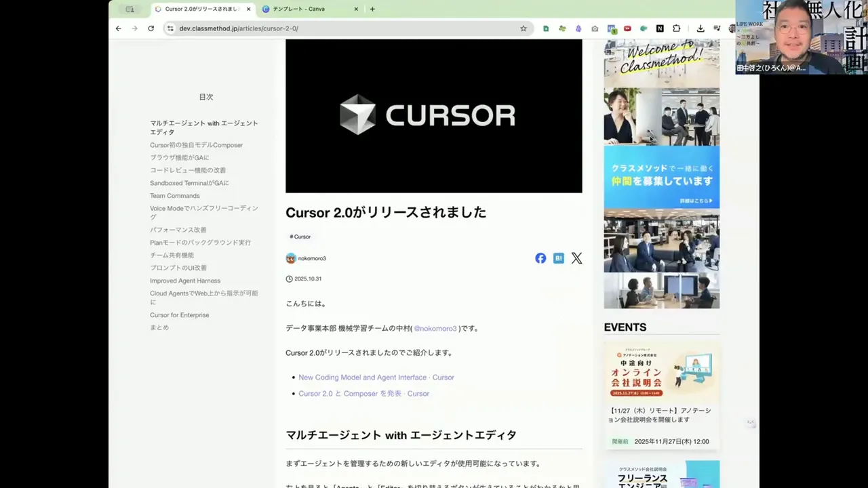Click the back navigation arrow
868x488 pixels.
118,28
